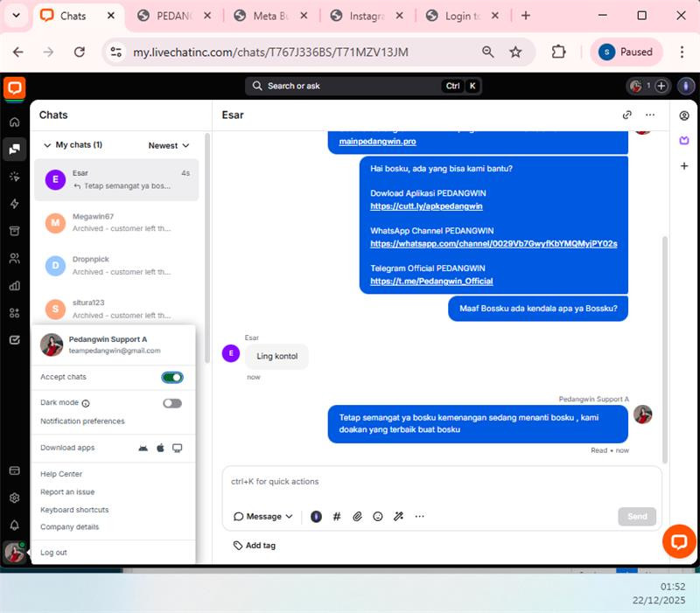Open the purple app icon in right rail
This screenshot has width=700, height=613.
(684, 141)
